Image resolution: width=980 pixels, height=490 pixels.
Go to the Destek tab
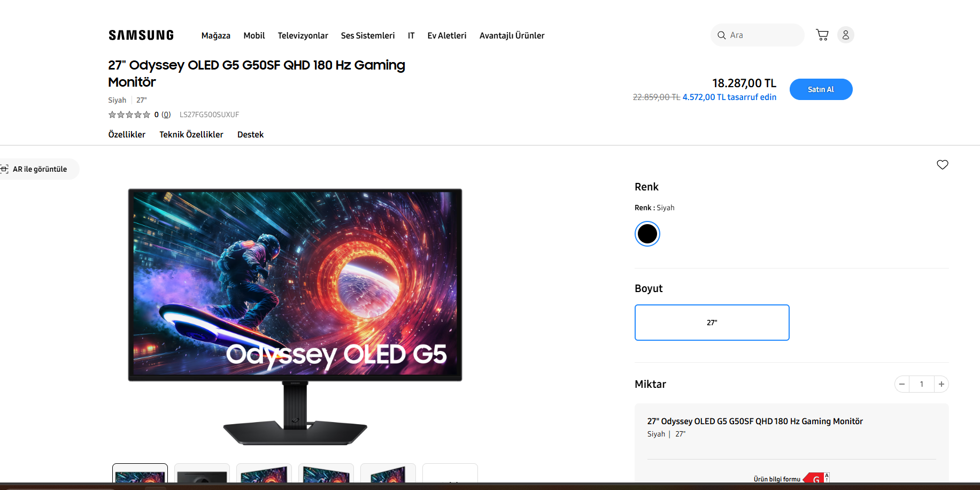[250, 134]
